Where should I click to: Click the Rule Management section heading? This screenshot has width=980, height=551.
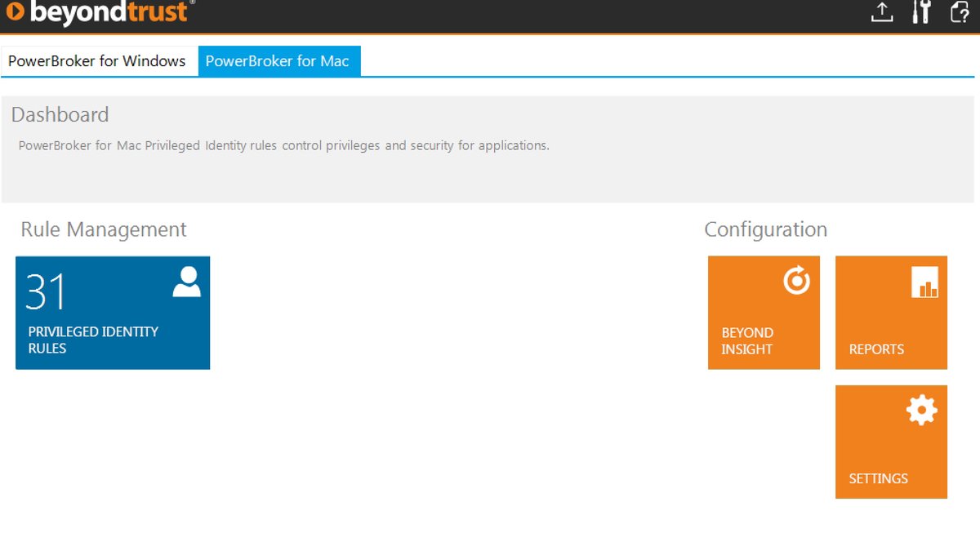pos(103,229)
